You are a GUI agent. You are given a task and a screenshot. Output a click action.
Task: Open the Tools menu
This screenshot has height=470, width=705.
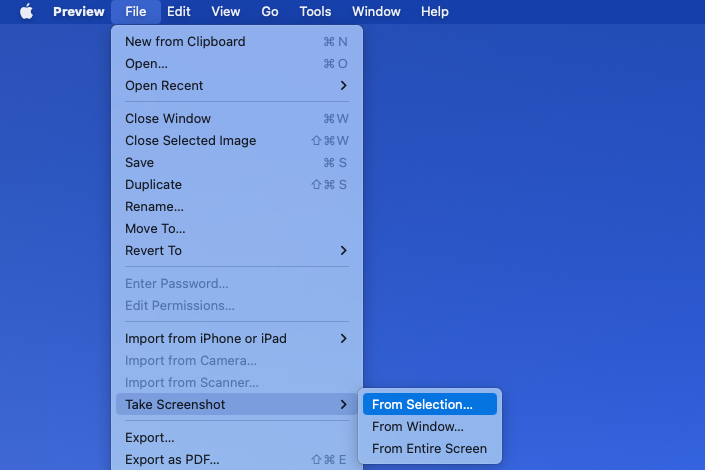coord(315,12)
